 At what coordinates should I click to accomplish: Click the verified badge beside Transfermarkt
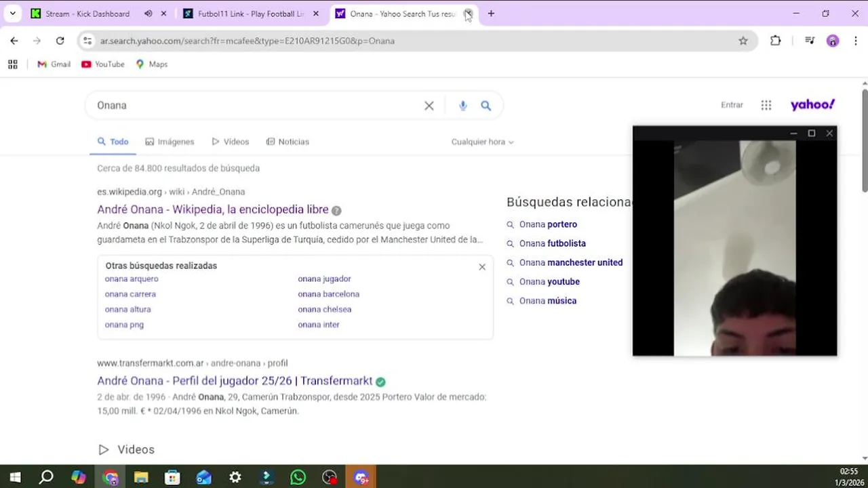click(x=380, y=382)
